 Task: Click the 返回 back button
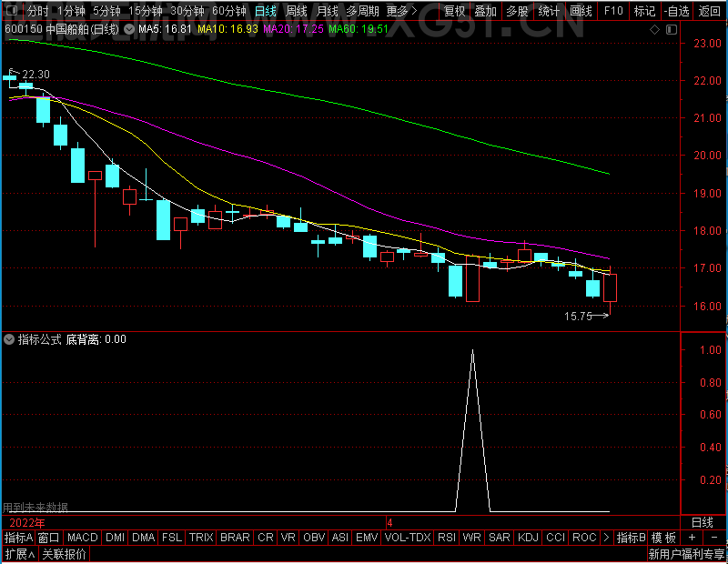point(710,11)
